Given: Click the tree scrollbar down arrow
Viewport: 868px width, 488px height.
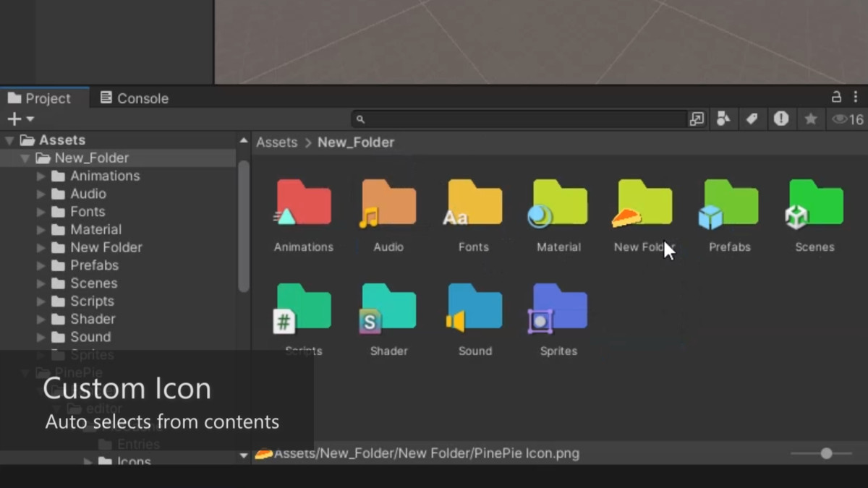Looking at the screenshot, I should tap(244, 455).
